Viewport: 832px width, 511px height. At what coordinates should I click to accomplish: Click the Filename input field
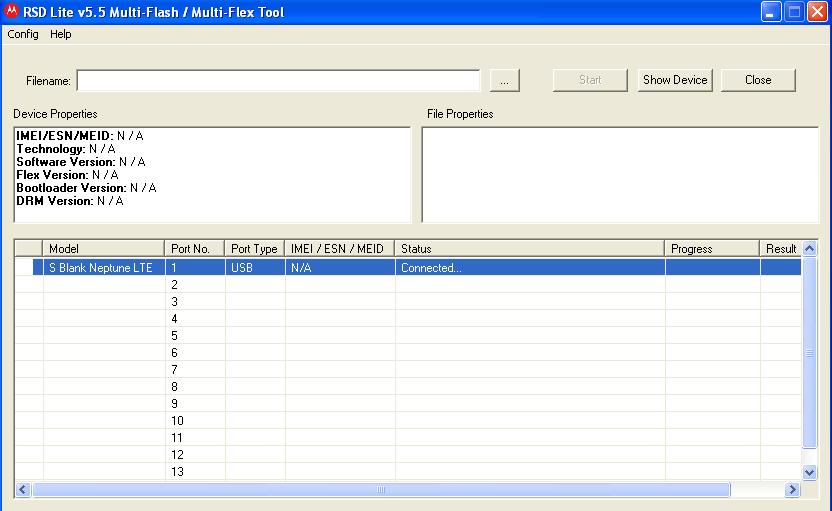tap(279, 81)
